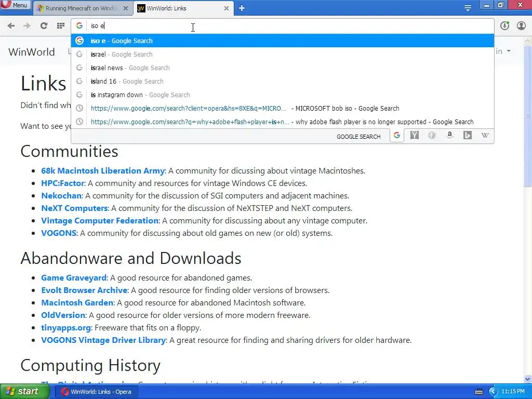Open the tab menu stack icon
The image size is (532, 399).
point(468,8)
